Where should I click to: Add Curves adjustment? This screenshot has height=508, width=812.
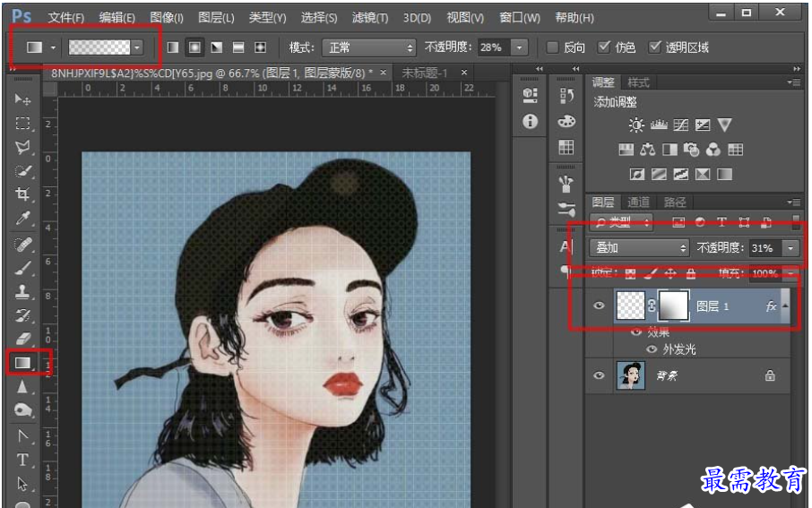(680, 125)
